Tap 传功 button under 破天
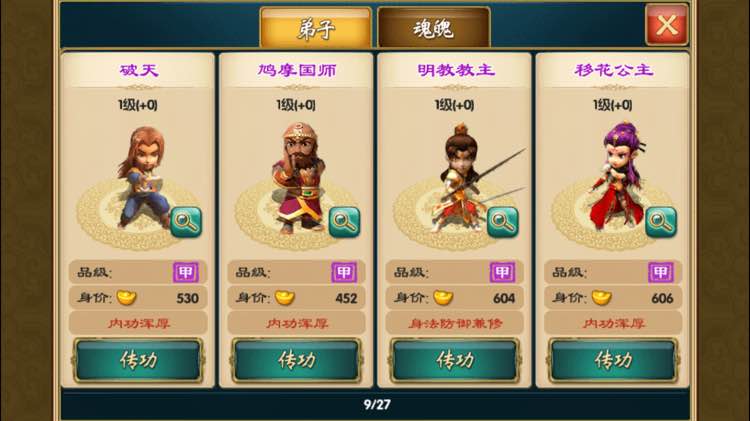Screen dimensions: 750x421 click(138, 360)
